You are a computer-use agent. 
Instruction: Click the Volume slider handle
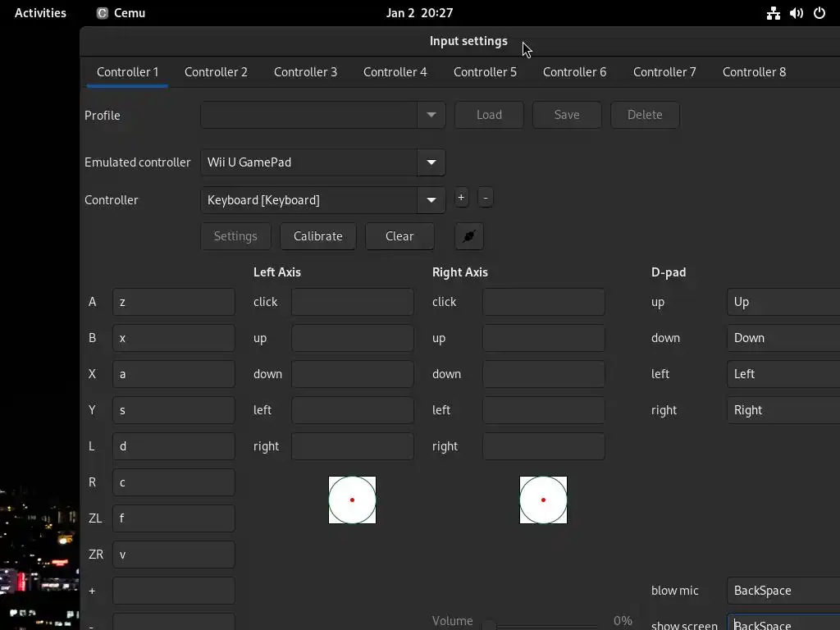(488, 626)
